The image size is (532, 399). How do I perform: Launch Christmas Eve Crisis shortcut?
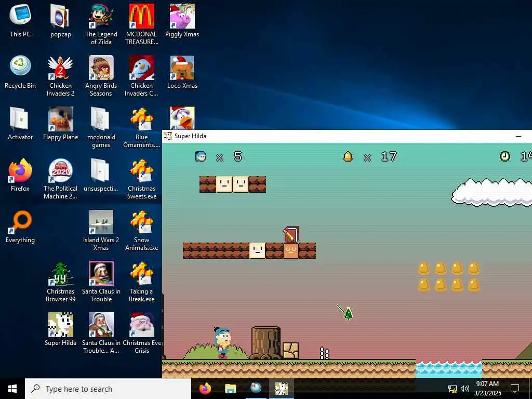141,333
